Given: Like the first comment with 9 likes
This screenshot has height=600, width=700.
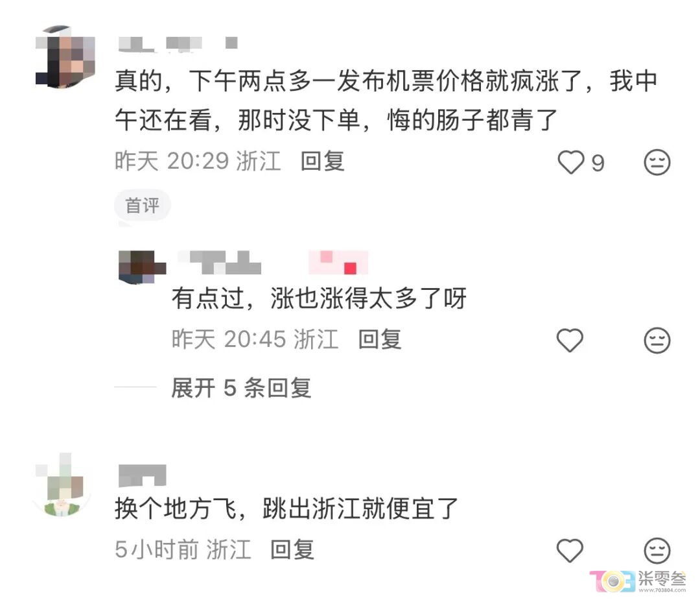Looking at the screenshot, I should (x=570, y=162).
